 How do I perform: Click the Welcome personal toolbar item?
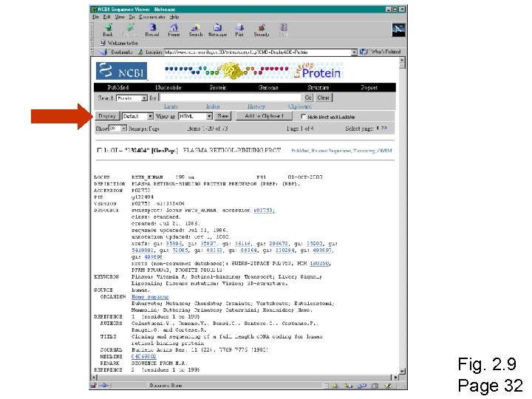pos(119,43)
